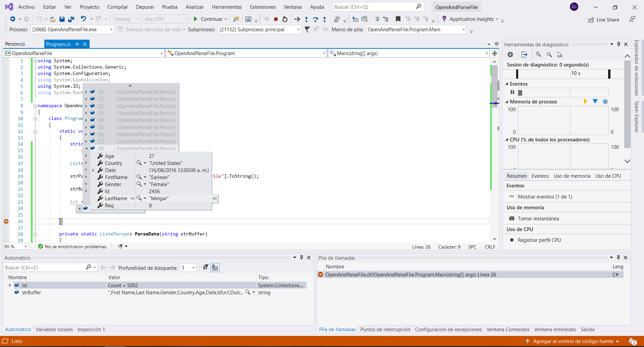Pin the LastName value data tip
Image resolution: width=644 pixels, height=347 pixels.
214,199
